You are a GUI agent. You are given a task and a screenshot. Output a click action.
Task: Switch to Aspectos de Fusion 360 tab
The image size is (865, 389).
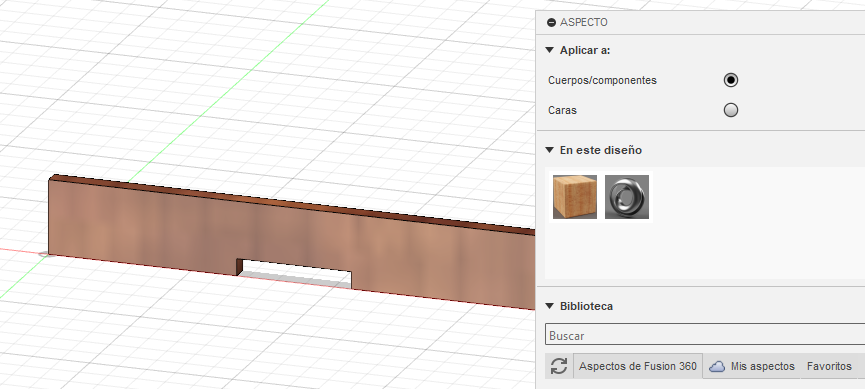tap(638, 366)
